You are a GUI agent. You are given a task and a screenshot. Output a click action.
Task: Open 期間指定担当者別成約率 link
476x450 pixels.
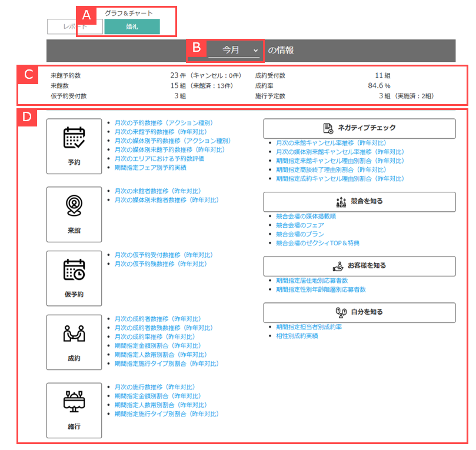coord(309,326)
